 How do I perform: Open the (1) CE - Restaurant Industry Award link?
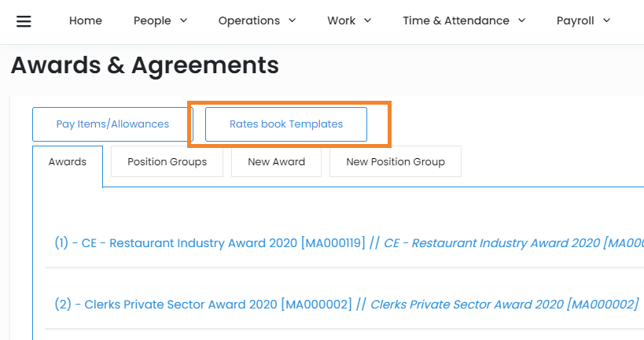point(210,243)
